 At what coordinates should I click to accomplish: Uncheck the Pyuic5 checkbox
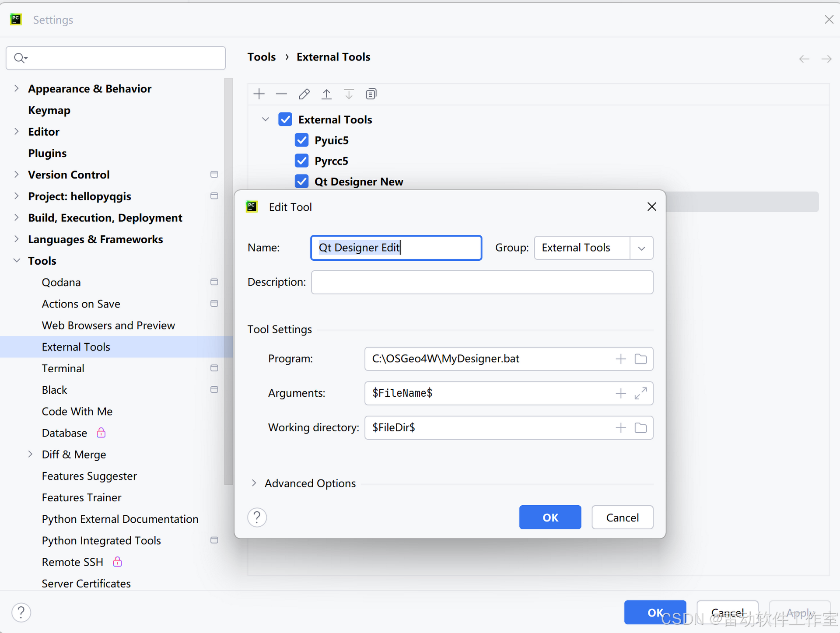coord(301,140)
